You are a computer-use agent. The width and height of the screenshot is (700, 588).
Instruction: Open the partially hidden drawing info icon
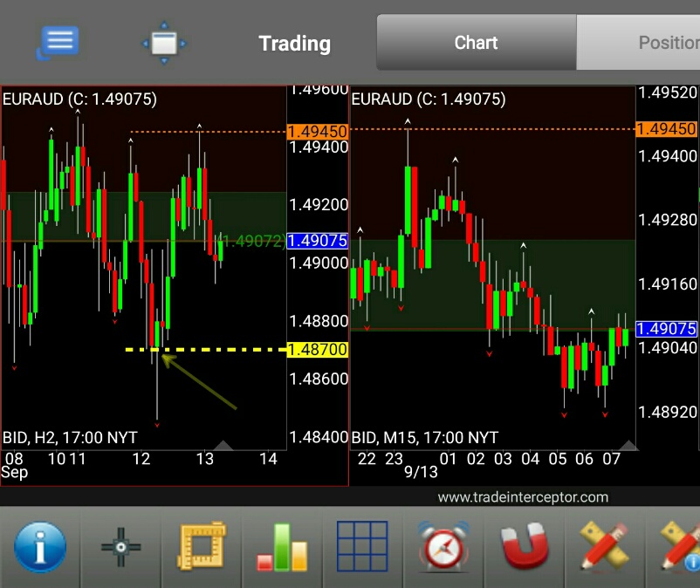(680, 547)
